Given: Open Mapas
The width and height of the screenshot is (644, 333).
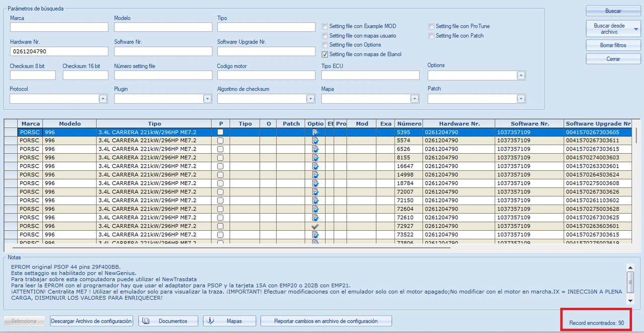Looking at the screenshot, I should (x=229, y=321).
